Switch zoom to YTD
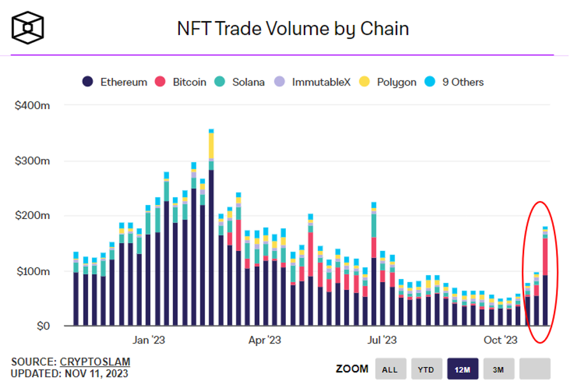This screenshot has height=392, width=577. coord(427,368)
